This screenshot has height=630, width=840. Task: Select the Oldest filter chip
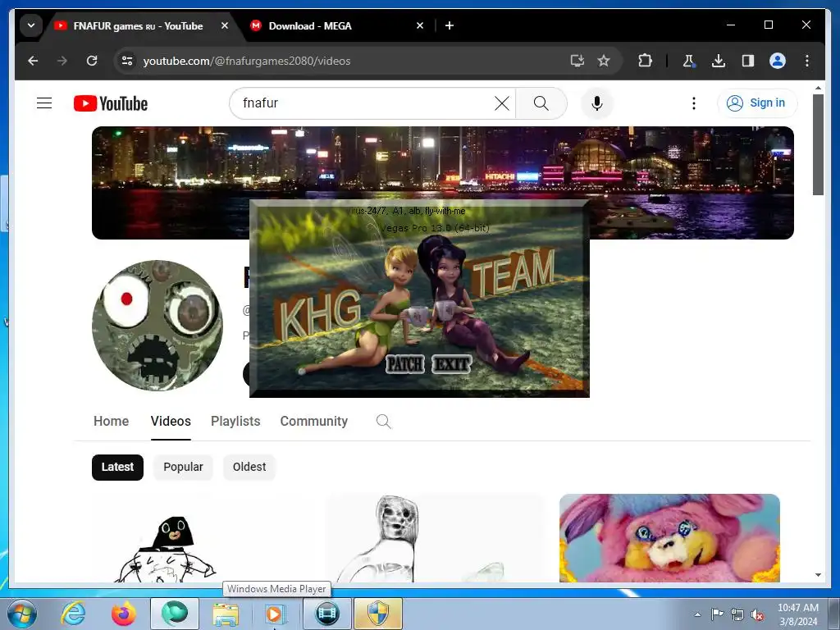(x=249, y=467)
